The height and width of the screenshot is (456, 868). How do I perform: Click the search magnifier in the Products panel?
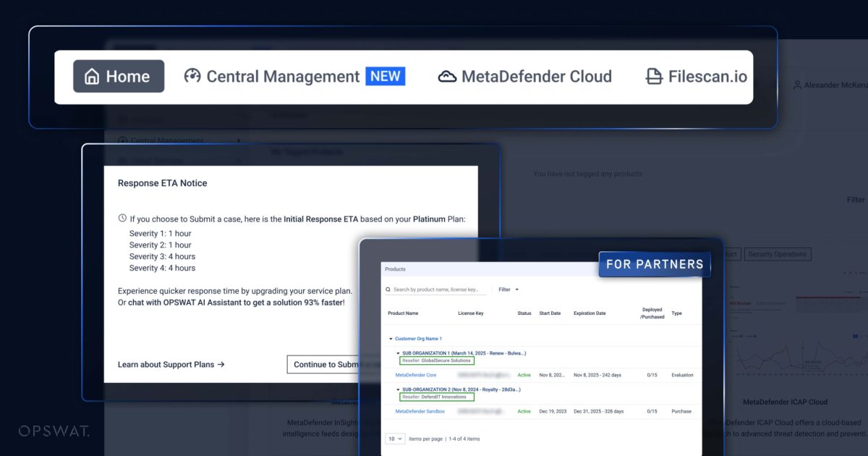388,289
